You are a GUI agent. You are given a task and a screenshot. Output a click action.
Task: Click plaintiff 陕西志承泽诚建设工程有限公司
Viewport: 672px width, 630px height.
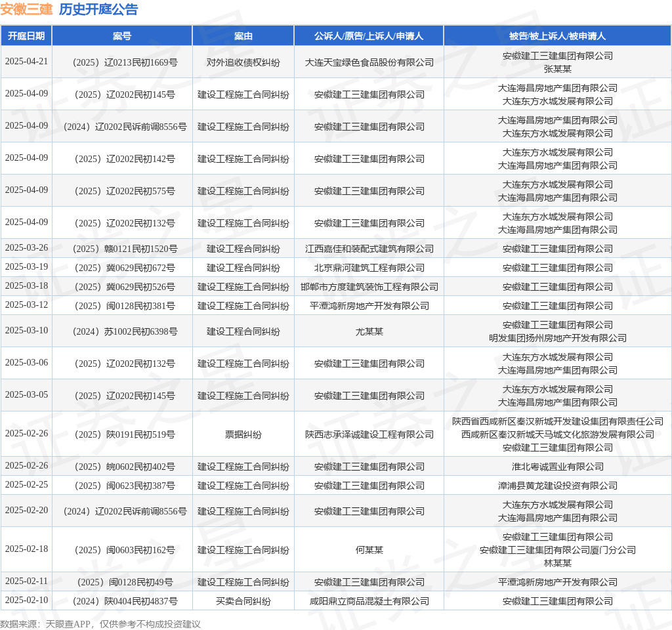coord(369,434)
